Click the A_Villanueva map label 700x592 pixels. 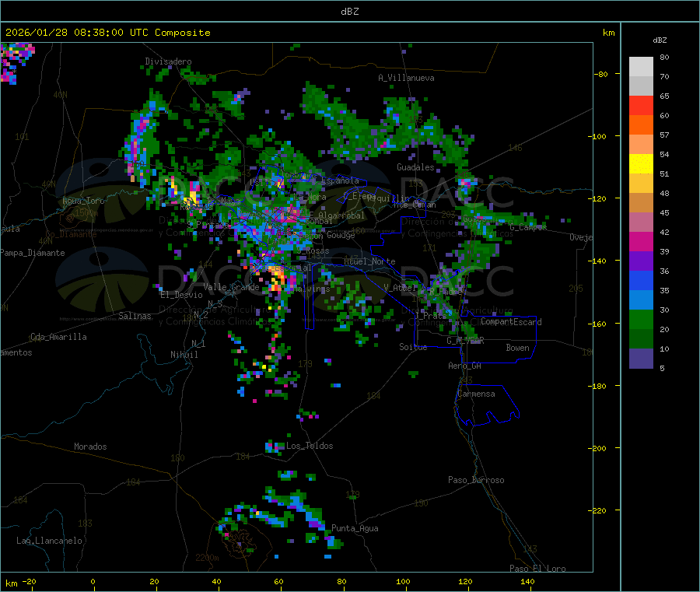pos(406,78)
